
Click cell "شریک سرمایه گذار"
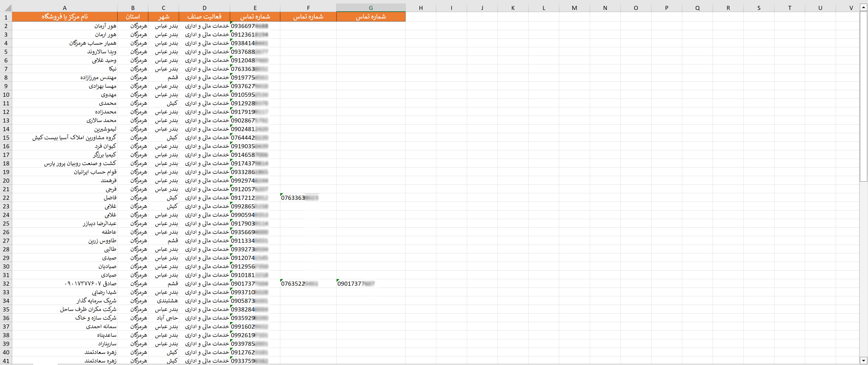coord(65,301)
